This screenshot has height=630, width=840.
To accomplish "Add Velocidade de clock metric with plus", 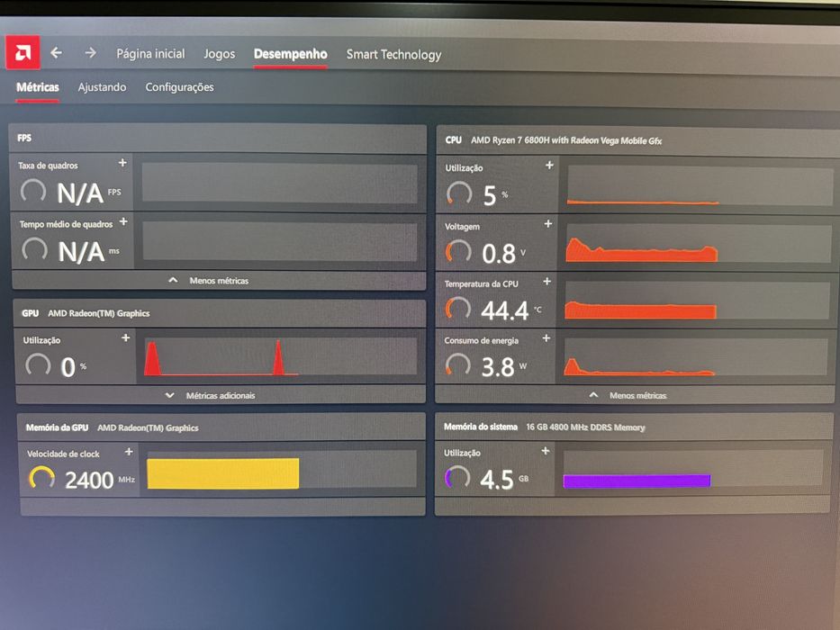I will (x=129, y=452).
